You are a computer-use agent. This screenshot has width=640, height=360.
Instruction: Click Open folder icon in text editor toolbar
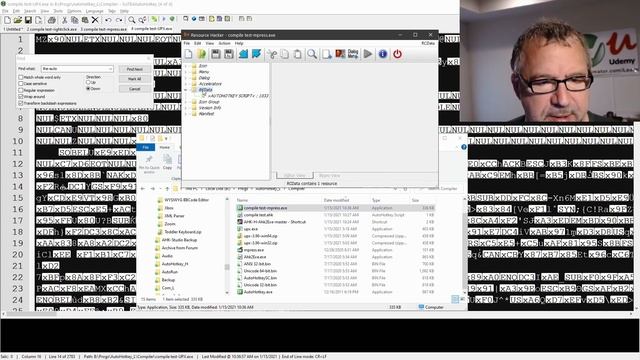(18, 20)
